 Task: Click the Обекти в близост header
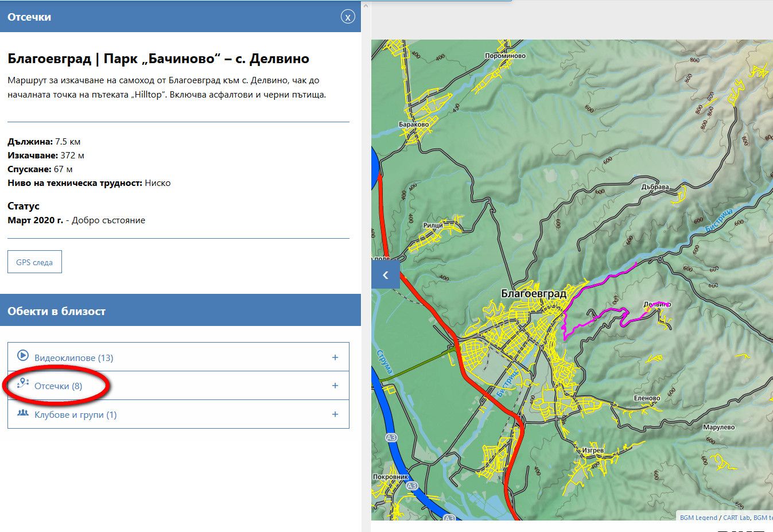coord(56,311)
